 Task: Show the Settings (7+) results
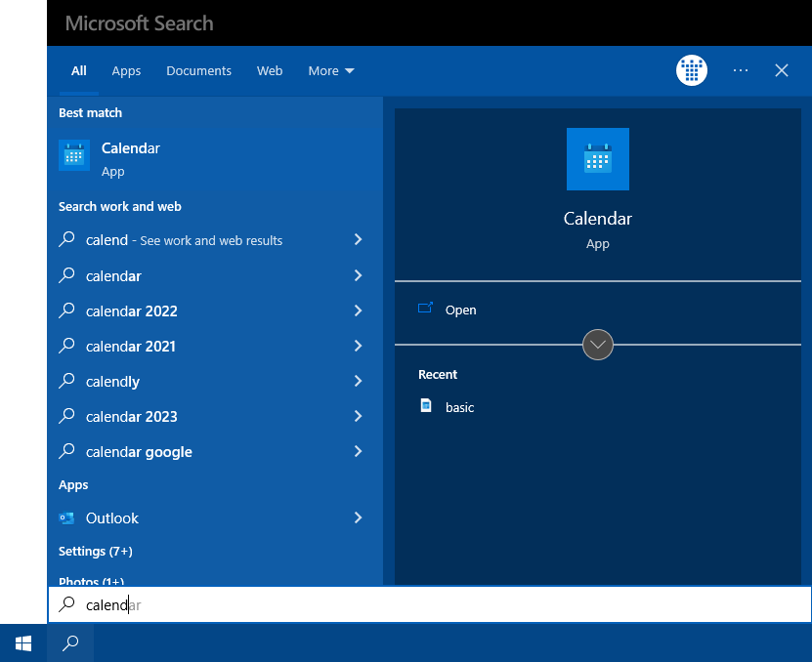click(96, 552)
